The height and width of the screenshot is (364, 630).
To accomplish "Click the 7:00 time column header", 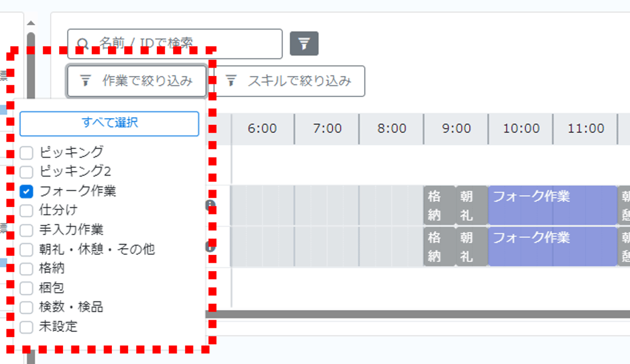I will [x=327, y=129].
